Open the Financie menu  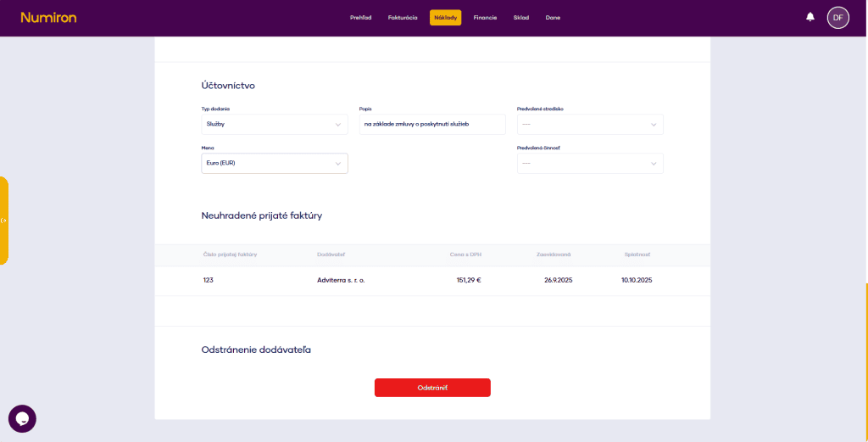coord(486,18)
